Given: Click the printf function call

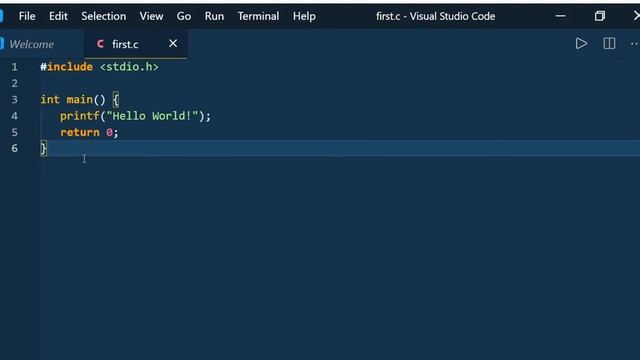Looking at the screenshot, I should pyautogui.click(x=80, y=116).
